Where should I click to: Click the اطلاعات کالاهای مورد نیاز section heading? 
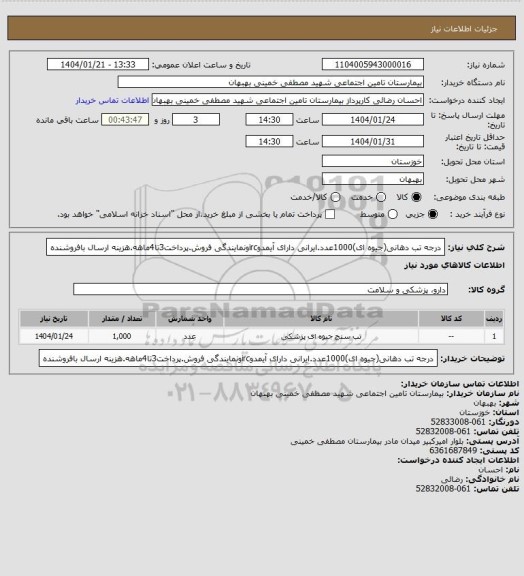455,265
